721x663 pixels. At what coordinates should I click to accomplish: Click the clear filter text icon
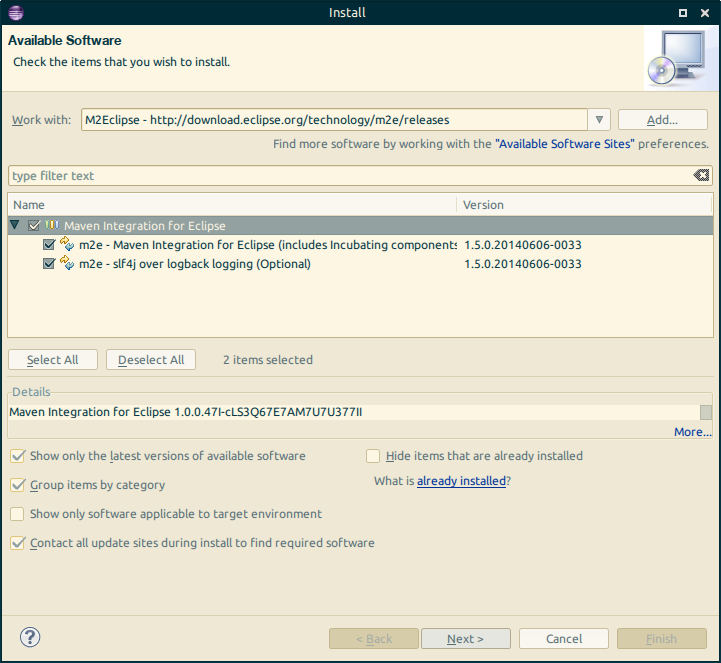[701, 175]
